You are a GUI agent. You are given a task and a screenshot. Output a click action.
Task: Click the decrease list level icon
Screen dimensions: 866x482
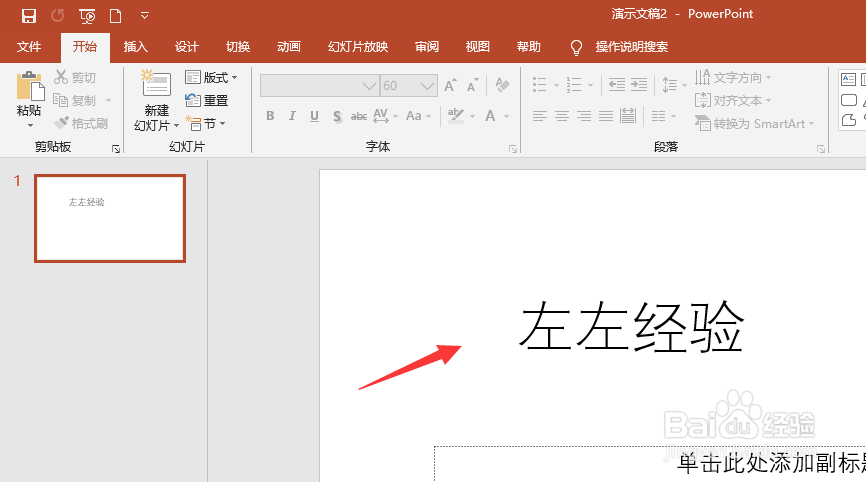[x=617, y=85]
